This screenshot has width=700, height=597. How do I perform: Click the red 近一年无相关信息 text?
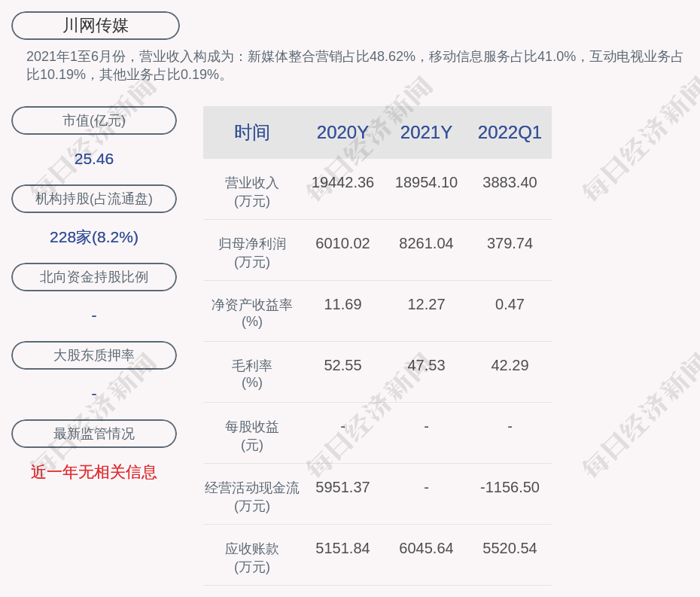tap(94, 472)
